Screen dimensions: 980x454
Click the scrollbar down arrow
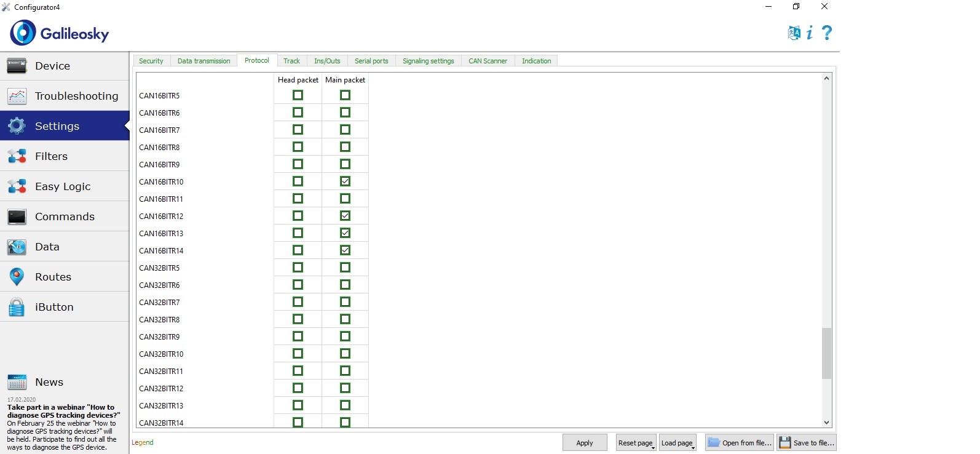826,423
